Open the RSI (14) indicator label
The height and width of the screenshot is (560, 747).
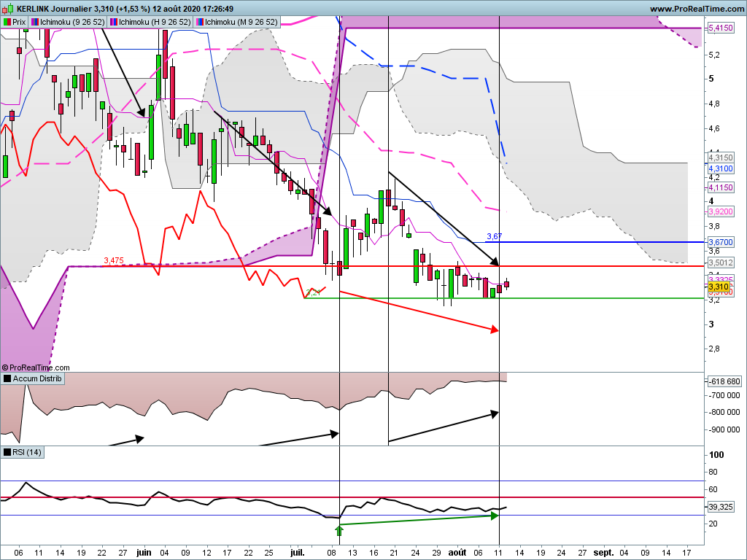coord(28,452)
